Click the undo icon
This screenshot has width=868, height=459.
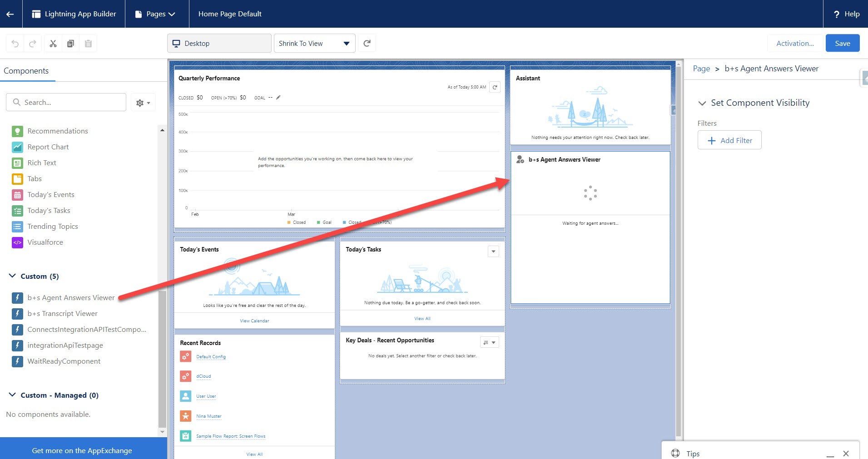15,44
